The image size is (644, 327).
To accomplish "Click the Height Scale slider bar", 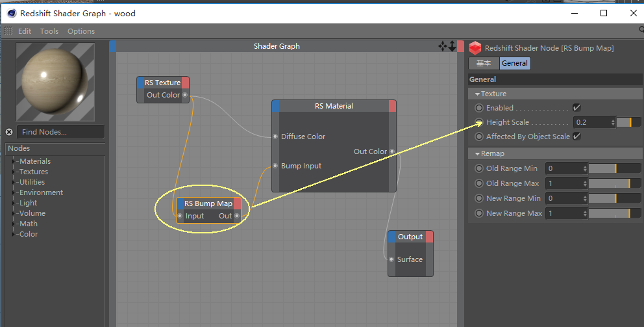I will tap(628, 122).
